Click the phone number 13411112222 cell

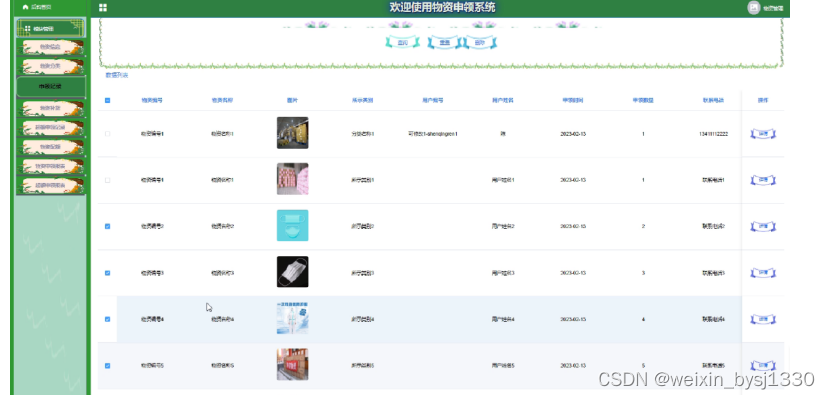(713, 134)
